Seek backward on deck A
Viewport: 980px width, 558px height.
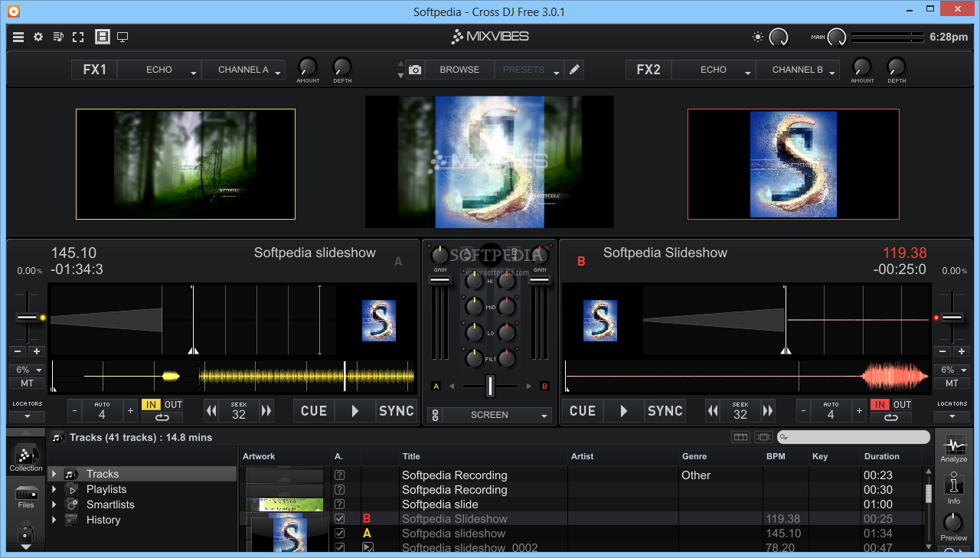(212, 411)
